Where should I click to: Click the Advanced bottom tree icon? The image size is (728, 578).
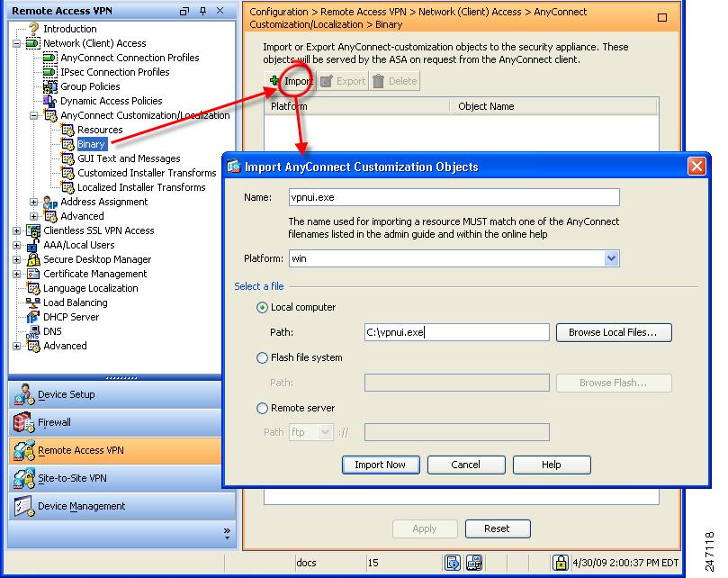[33, 346]
